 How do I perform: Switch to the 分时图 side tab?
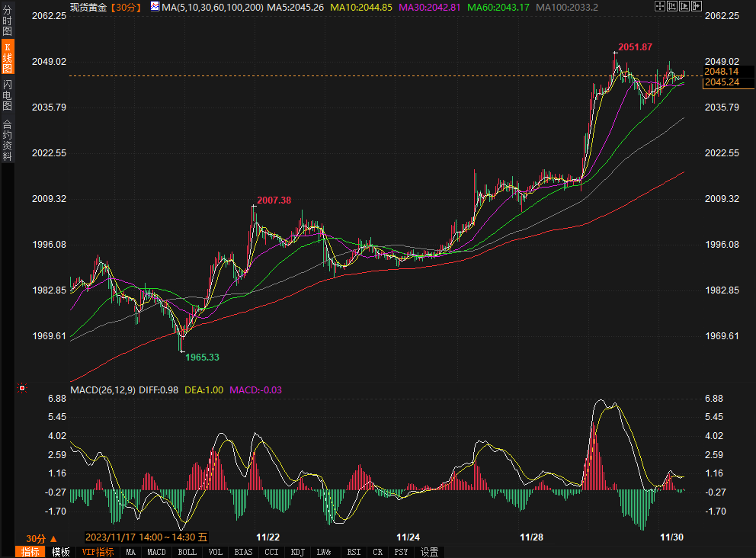7,21
